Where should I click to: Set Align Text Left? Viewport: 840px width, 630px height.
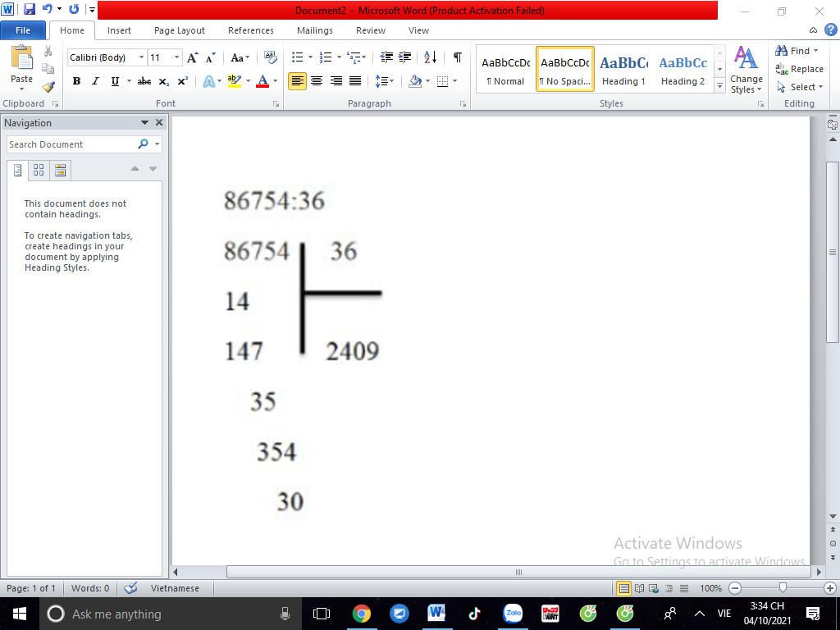click(297, 81)
